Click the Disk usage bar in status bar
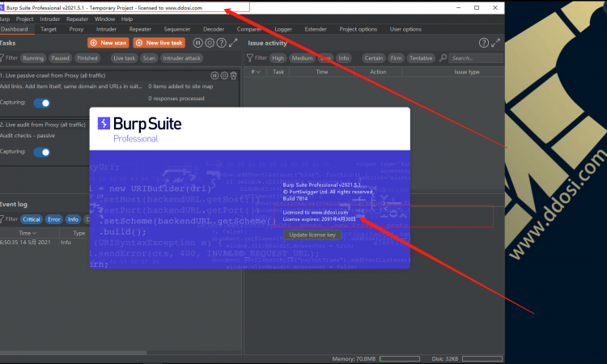Viewport: 607px width, 364px height. tap(482, 358)
